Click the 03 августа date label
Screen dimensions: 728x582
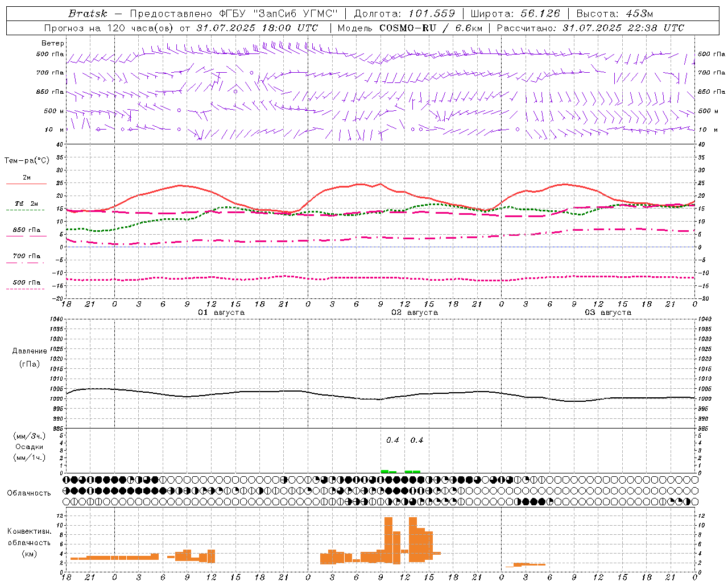point(608,313)
